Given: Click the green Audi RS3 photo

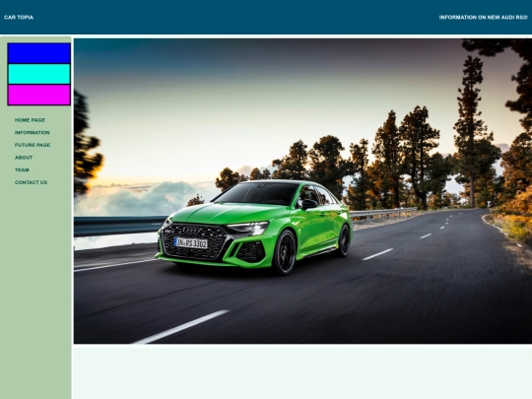Looking at the screenshot, I should [x=302, y=191].
